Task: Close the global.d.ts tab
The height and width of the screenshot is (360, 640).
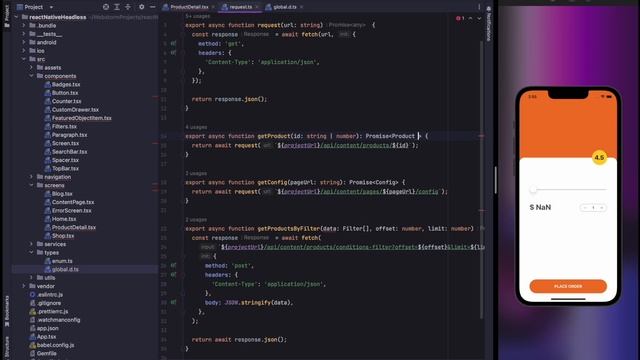Action: 302,7
